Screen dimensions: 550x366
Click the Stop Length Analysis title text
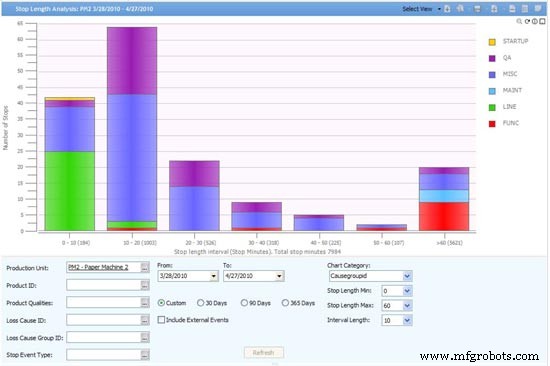click(84, 9)
